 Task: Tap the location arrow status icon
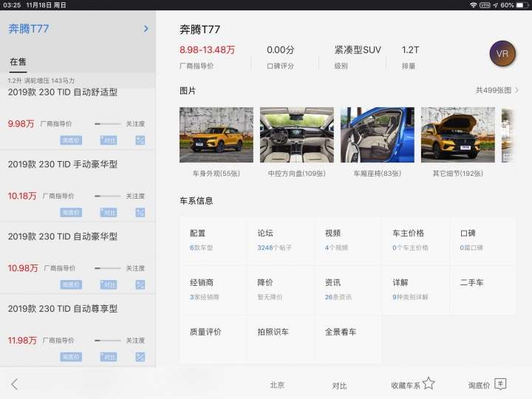pyautogui.click(x=495, y=5)
